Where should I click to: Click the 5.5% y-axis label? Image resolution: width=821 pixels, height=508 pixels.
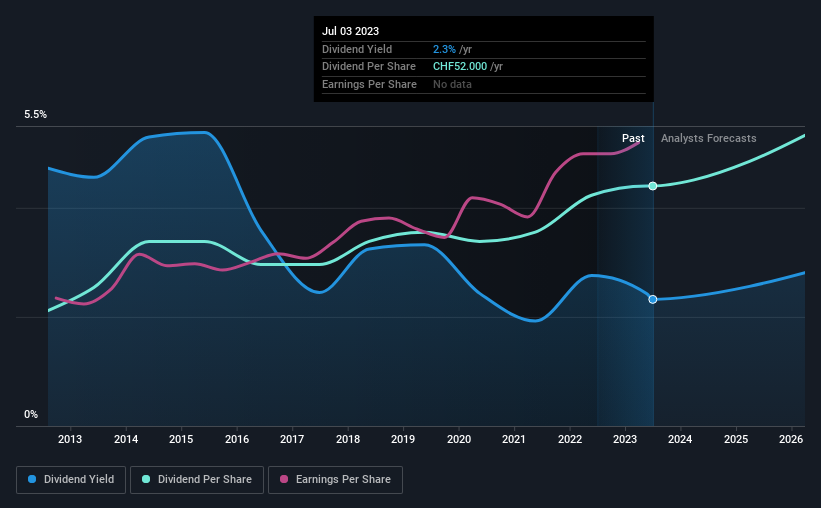(x=36, y=115)
